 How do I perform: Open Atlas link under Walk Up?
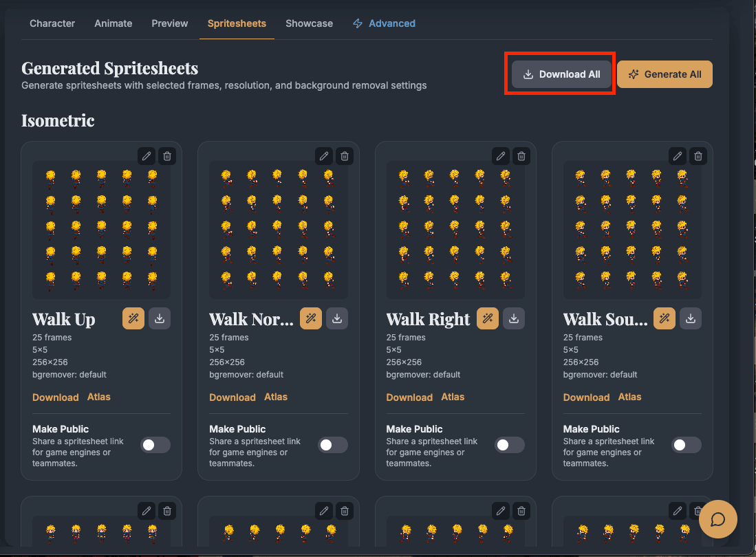pos(99,397)
